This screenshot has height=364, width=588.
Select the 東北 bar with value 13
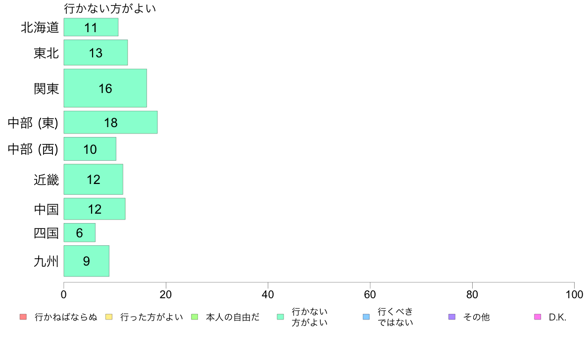(x=96, y=52)
